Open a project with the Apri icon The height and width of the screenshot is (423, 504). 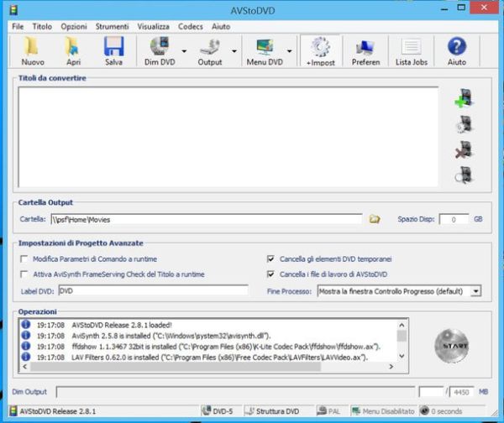point(73,50)
